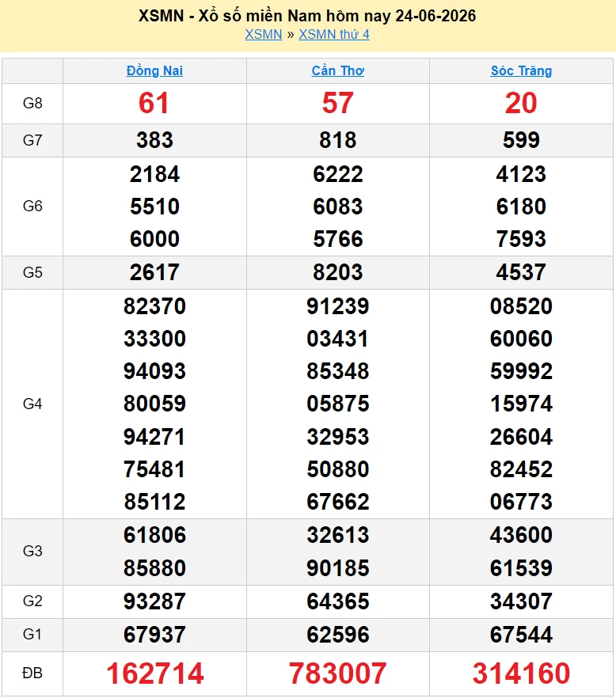Click G4 number 67662
Viewport: 616px width, 698px height.
click(337, 502)
